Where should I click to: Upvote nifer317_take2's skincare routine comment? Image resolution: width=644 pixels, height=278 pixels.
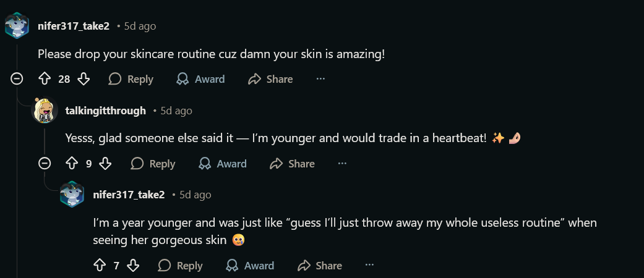pos(44,79)
